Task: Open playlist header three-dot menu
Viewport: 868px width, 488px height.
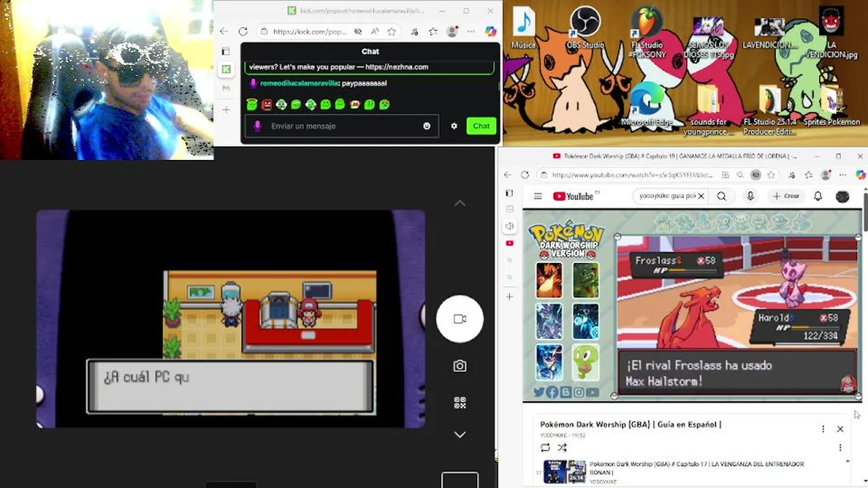Action: point(823,429)
